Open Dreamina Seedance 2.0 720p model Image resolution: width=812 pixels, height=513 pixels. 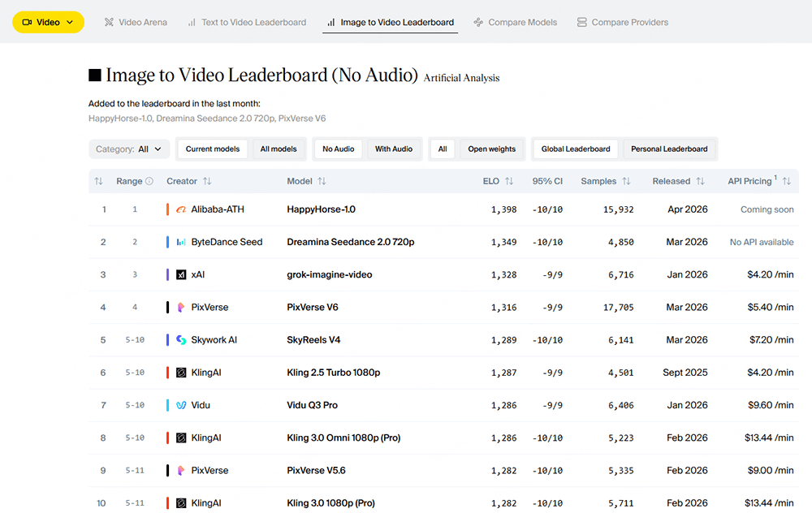pyautogui.click(x=351, y=242)
